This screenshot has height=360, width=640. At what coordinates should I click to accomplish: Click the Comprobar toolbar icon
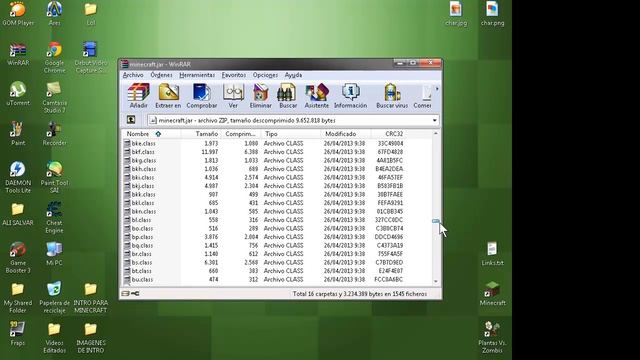point(202,96)
